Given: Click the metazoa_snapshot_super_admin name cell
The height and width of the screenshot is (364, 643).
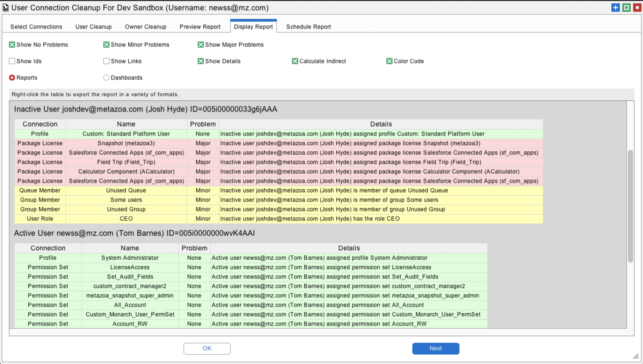Looking at the screenshot, I should coord(130,295).
